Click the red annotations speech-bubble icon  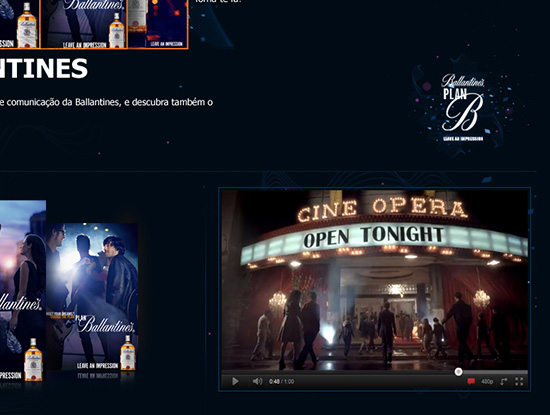click(471, 381)
